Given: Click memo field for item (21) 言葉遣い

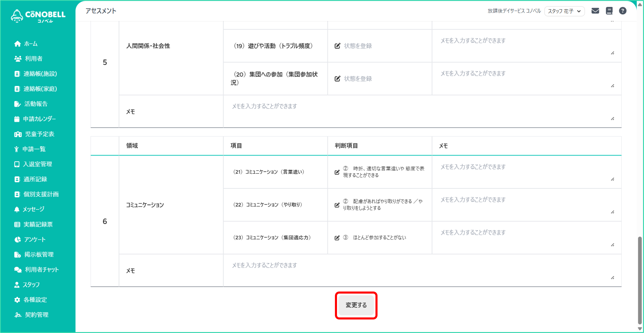Looking at the screenshot, I should [527, 172].
